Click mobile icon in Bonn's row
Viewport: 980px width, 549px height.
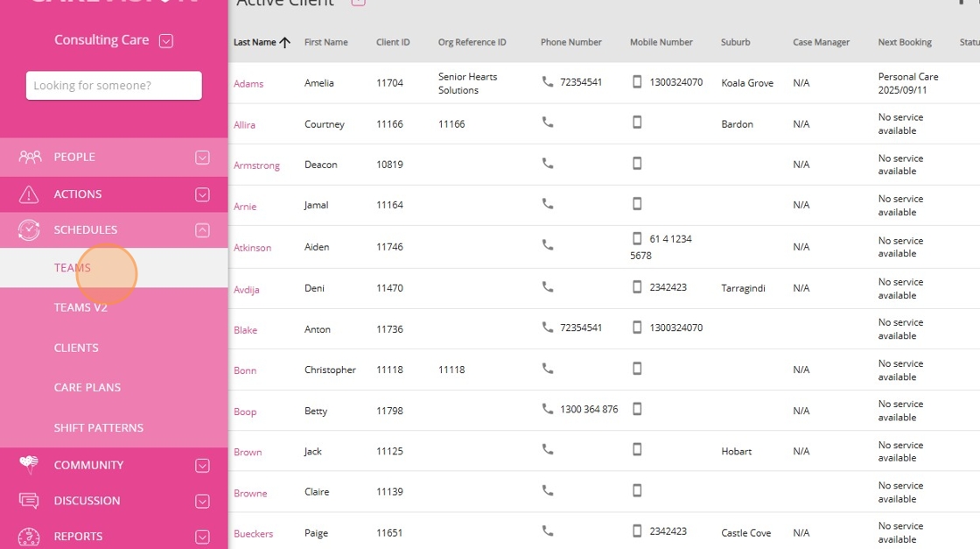[x=637, y=369]
